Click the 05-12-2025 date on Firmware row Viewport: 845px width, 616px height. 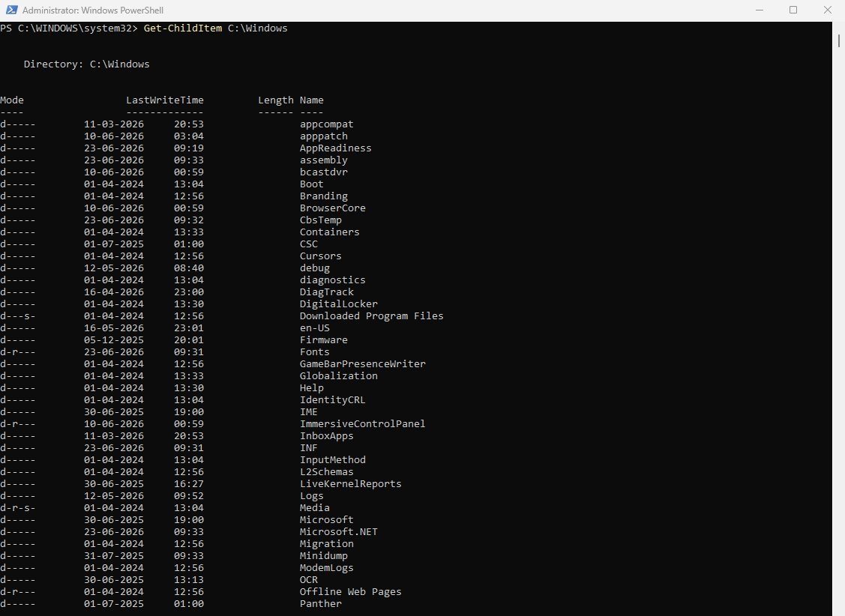[x=114, y=339]
